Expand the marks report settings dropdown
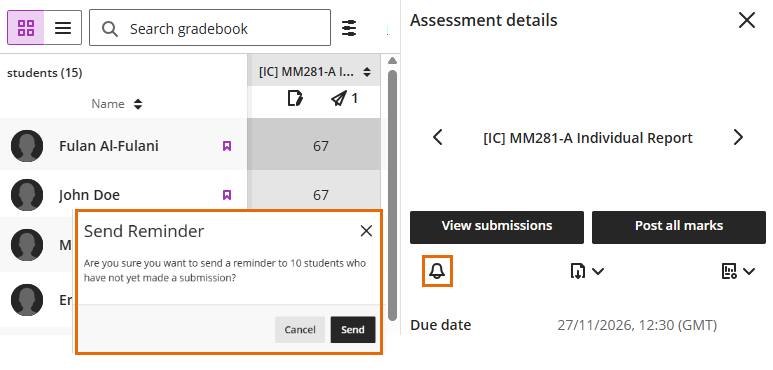Image resolution: width=773 pixels, height=370 pixels. tap(738, 271)
